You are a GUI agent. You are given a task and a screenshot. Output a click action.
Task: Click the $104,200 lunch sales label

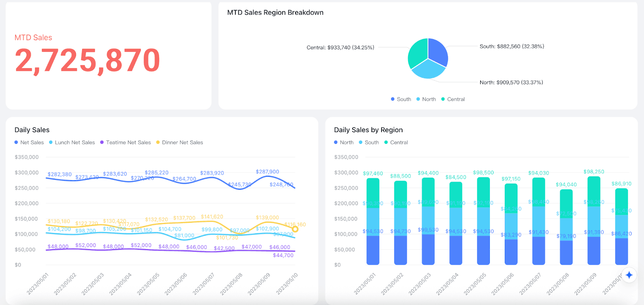pos(59,229)
